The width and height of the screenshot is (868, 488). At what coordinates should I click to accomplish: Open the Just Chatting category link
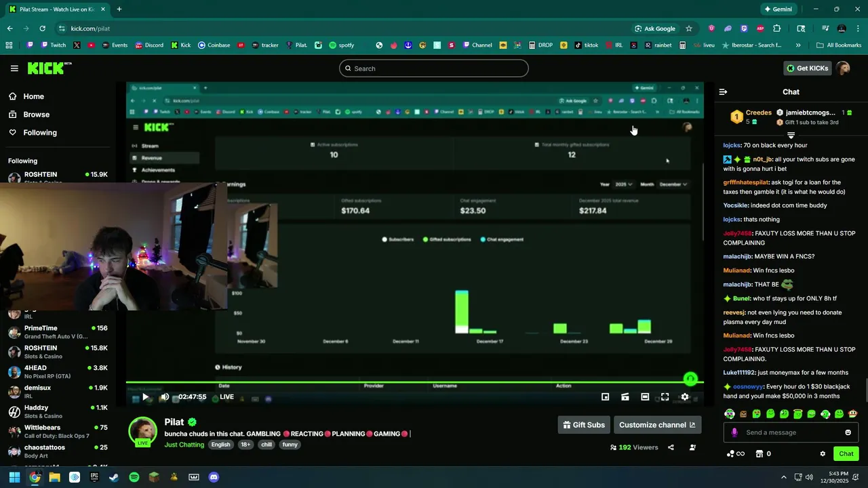(184, 445)
